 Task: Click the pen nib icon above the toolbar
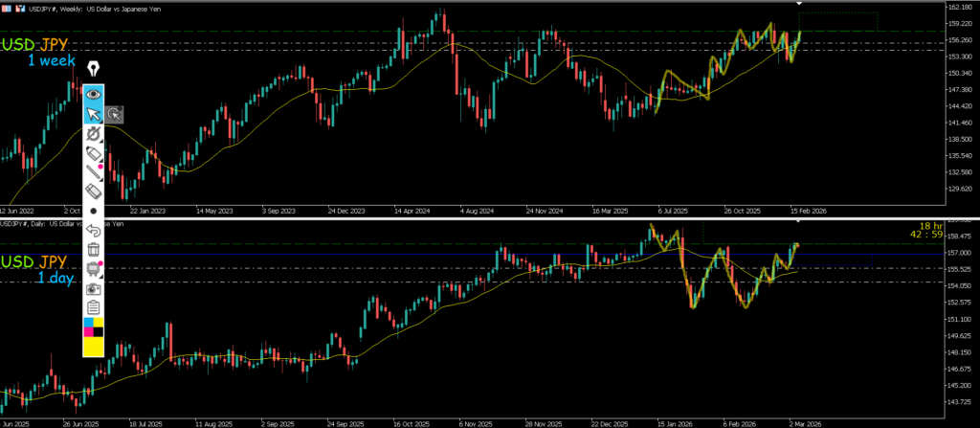[x=94, y=69]
